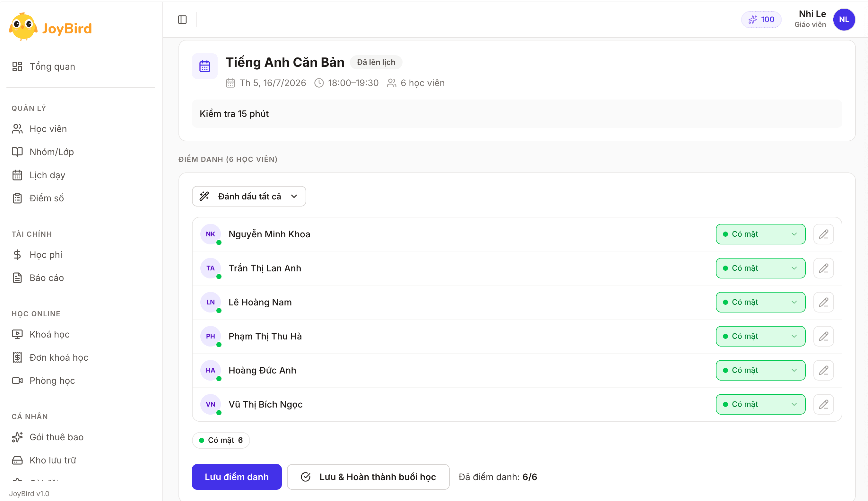Open attendance status dropdown for Trần Thị Lan Anh
868x501 pixels.
pyautogui.click(x=760, y=268)
